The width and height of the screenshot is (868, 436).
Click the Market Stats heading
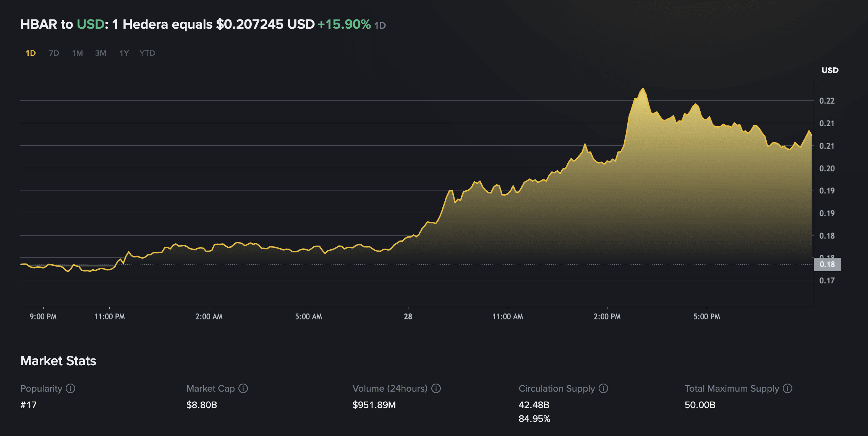pos(58,361)
